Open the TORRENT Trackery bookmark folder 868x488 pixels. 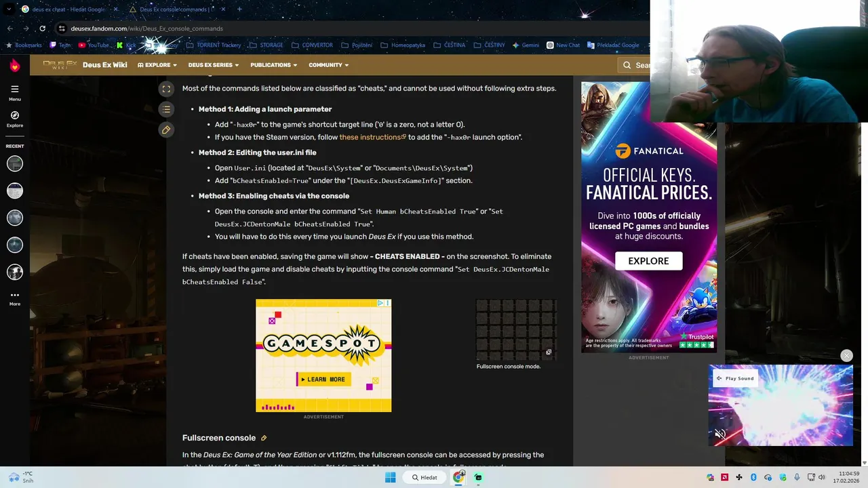click(214, 45)
